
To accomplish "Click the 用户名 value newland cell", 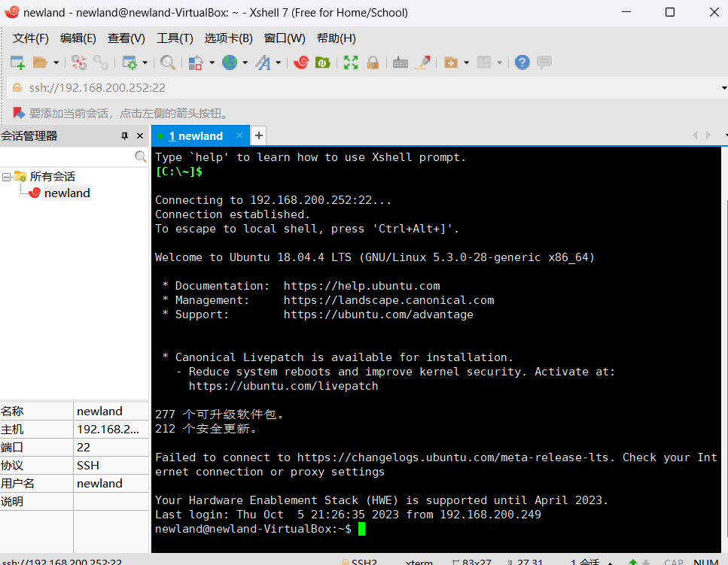I will tap(111, 483).
